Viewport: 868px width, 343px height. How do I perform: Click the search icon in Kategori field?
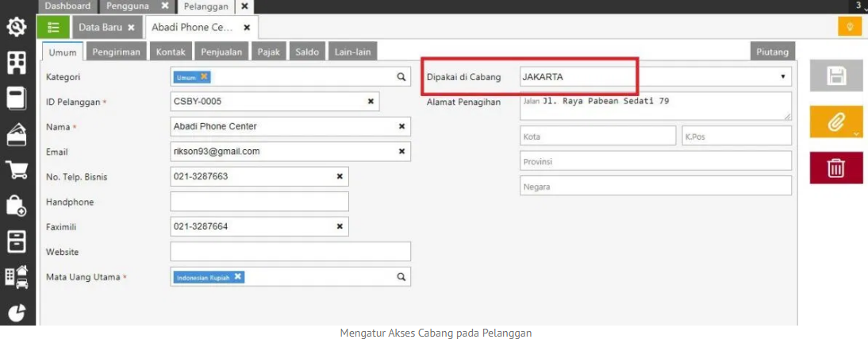coord(401,77)
